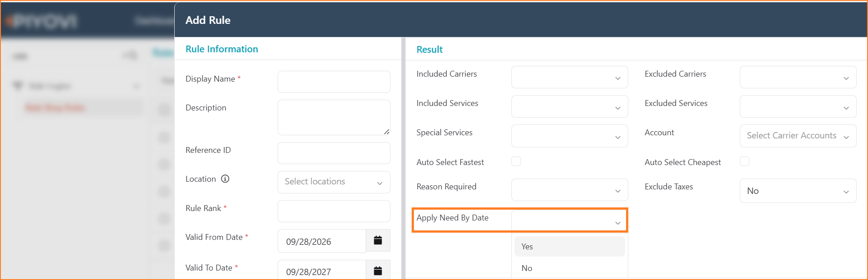Click the Apply Need By Date label
Image resolution: width=868 pixels, height=280 pixels.
(x=452, y=218)
